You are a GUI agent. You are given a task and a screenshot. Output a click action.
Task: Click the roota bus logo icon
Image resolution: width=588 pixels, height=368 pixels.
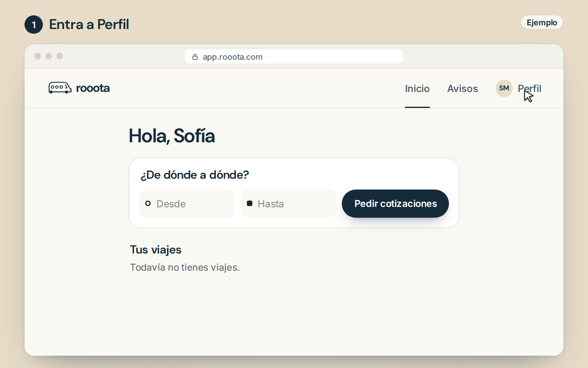(x=60, y=88)
